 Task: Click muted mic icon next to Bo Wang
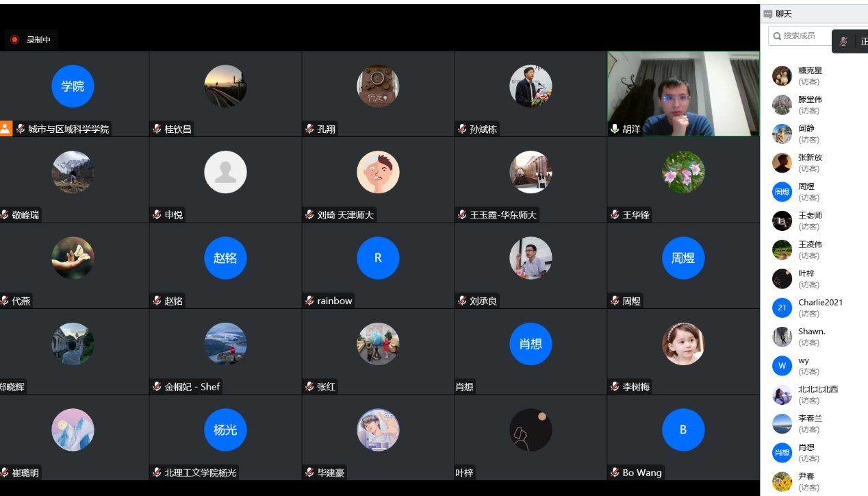615,473
